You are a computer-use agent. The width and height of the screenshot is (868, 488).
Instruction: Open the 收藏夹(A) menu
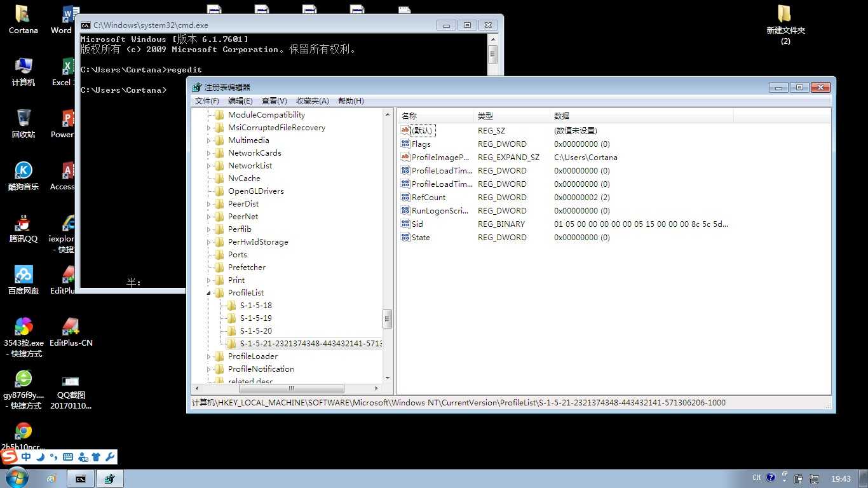tap(313, 101)
